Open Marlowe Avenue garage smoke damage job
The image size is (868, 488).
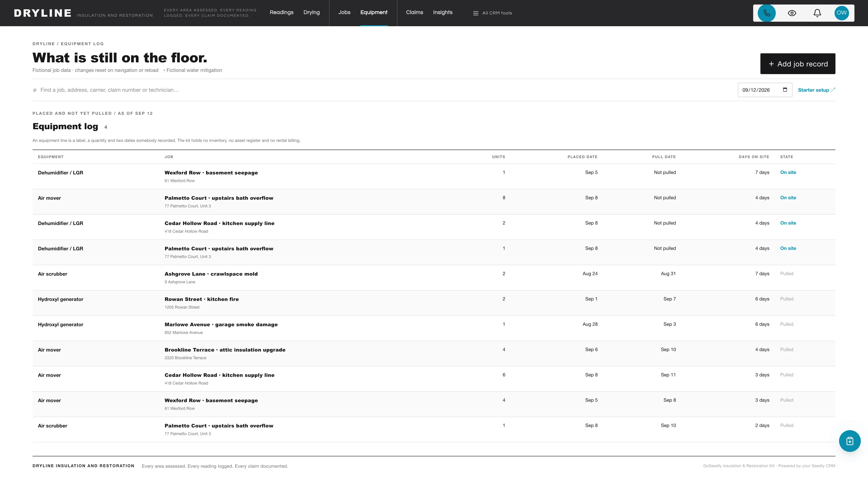tap(221, 324)
